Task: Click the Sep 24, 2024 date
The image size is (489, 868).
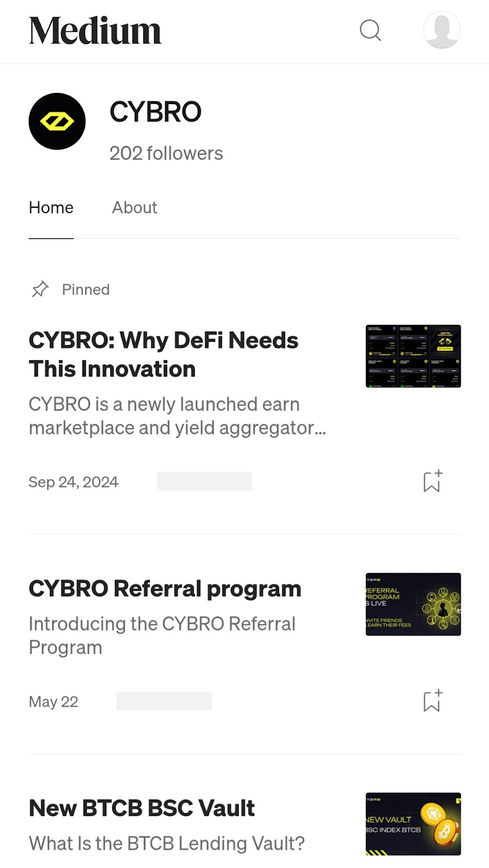Action: click(x=73, y=482)
